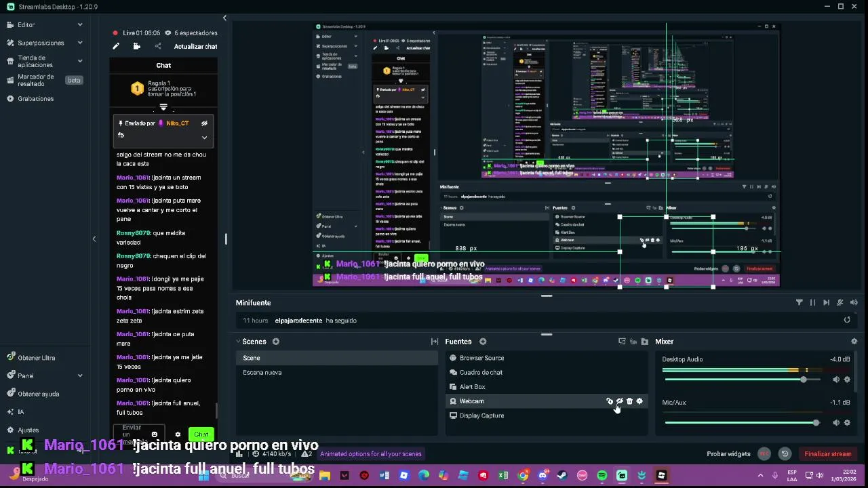Click the widget device icon in the Fuentes header
Viewport: 868px width, 488px height.
tap(622, 342)
